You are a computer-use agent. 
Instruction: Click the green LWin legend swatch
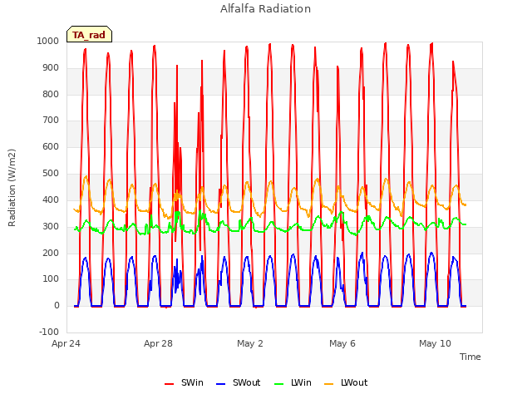279,384
